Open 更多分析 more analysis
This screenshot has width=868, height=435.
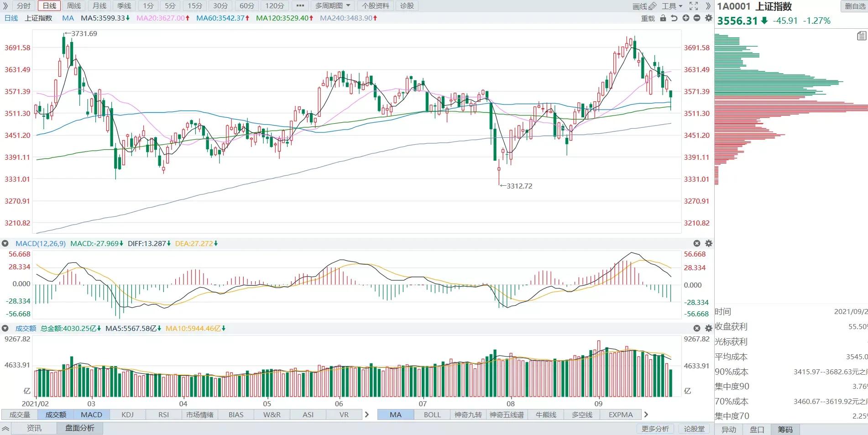655,429
